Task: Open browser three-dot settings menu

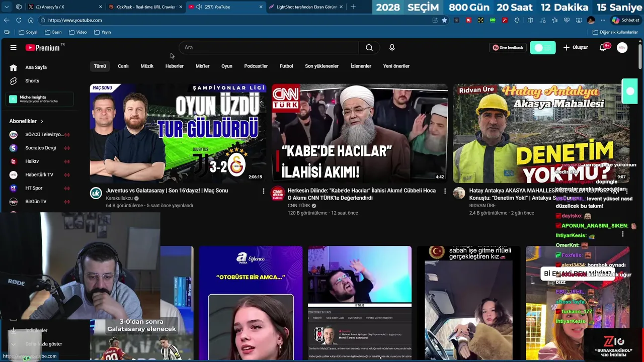Action: click(603, 20)
